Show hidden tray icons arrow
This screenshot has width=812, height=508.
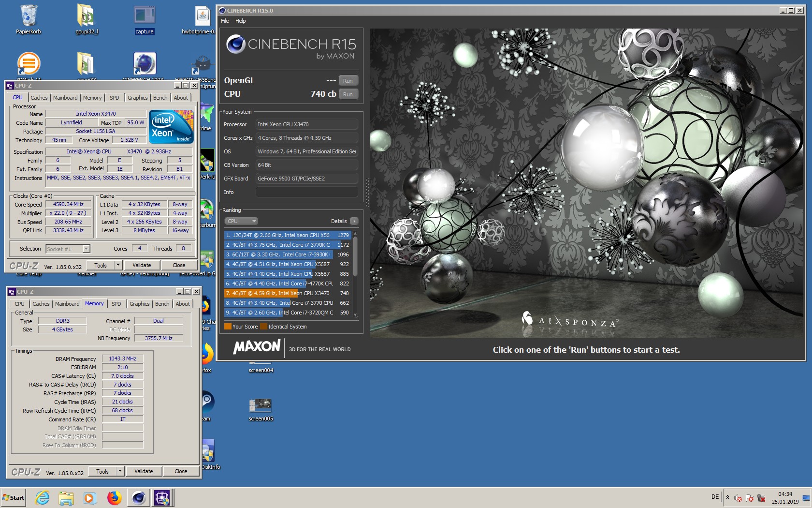pos(727,497)
